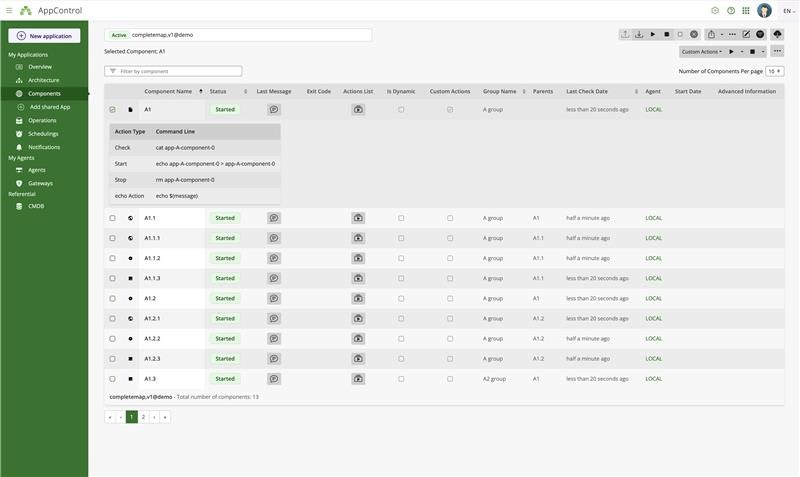
Task: Open the EN language dropdown
Action: [788, 11]
